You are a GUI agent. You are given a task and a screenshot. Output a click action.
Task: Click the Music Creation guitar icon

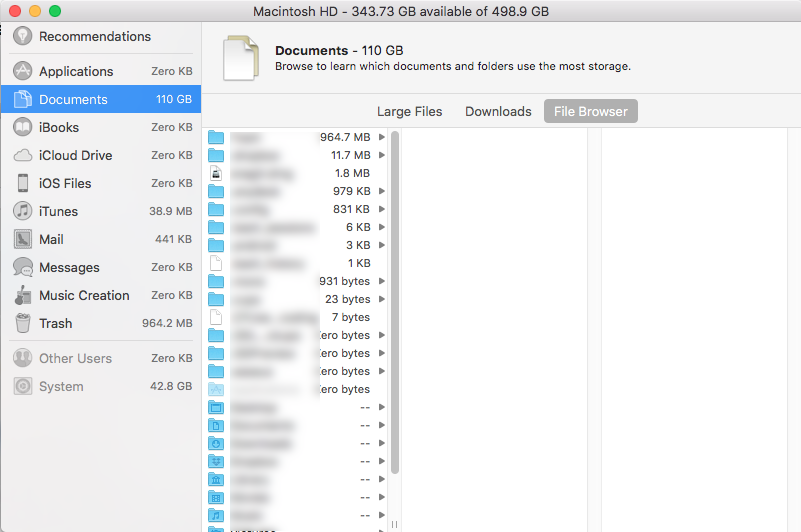(x=22, y=295)
